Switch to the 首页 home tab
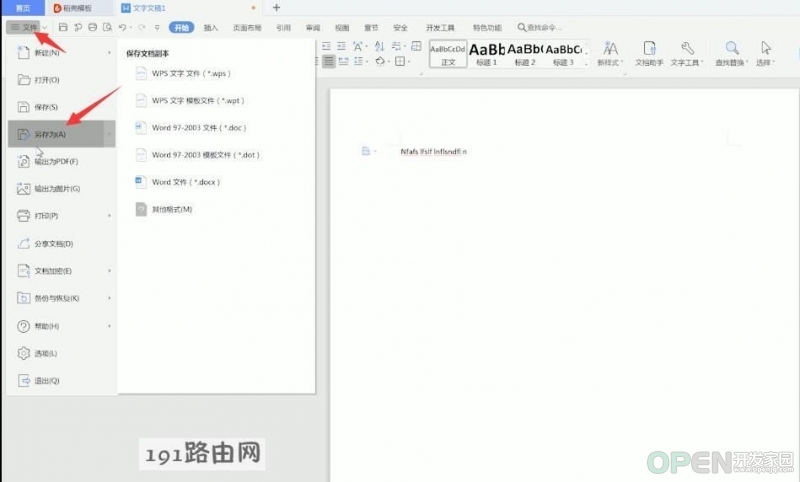The height and width of the screenshot is (482, 800). click(x=22, y=8)
